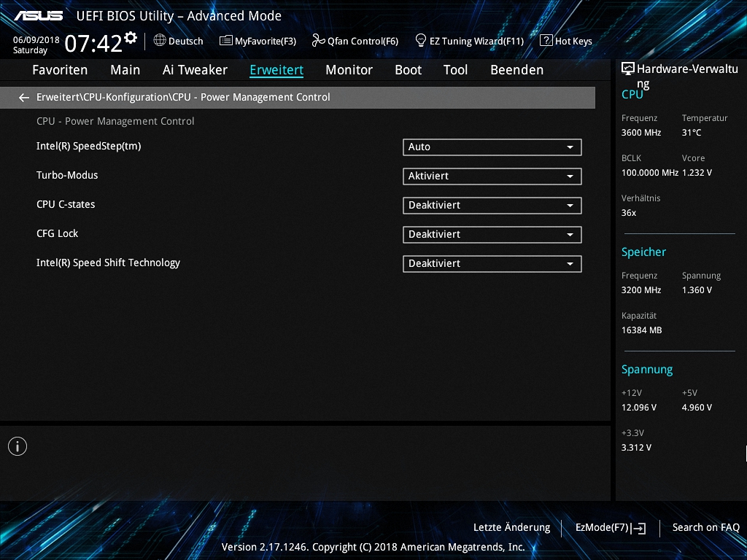Screen dimensions: 747x560
Task: Open Turbo-Modus Aktiviert dropdown
Action: pyautogui.click(x=492, y=176)
